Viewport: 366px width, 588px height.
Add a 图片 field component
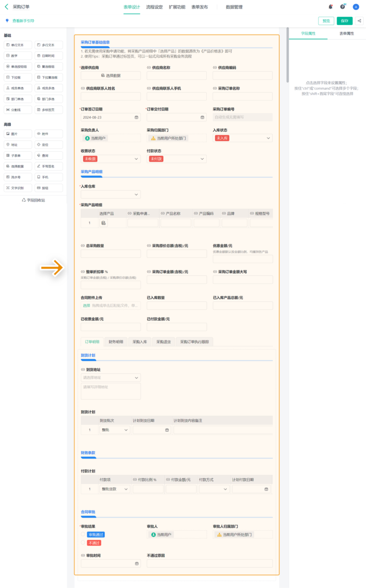[18, 134]
